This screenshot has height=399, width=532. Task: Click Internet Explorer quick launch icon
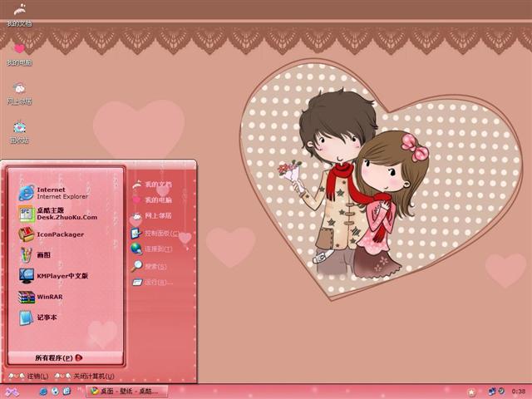(x=43, y=392)
